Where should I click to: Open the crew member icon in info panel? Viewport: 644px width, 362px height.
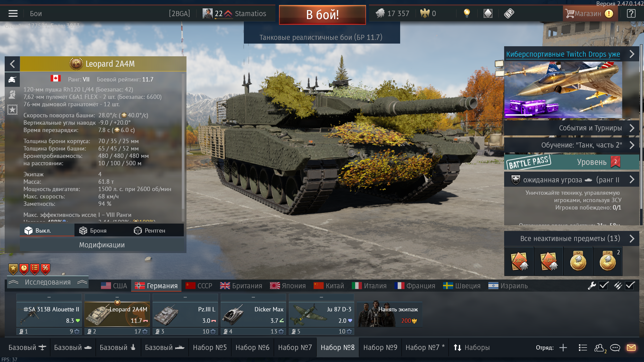pyautogui.click(x=12, y=95)
